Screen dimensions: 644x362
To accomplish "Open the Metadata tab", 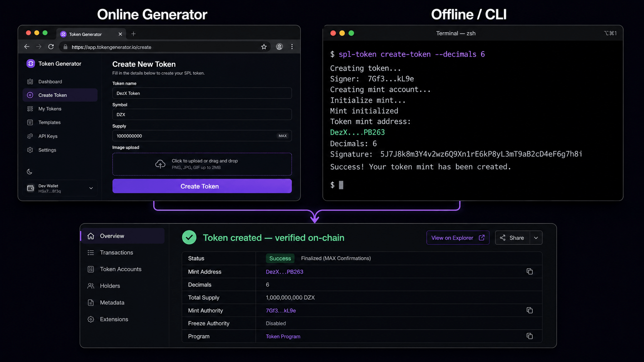I will point(122,302).
